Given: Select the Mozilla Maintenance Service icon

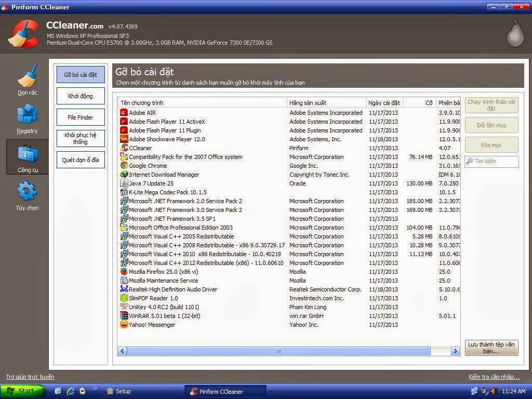Looking at the screenshot, I should click(x=124, y=280).
